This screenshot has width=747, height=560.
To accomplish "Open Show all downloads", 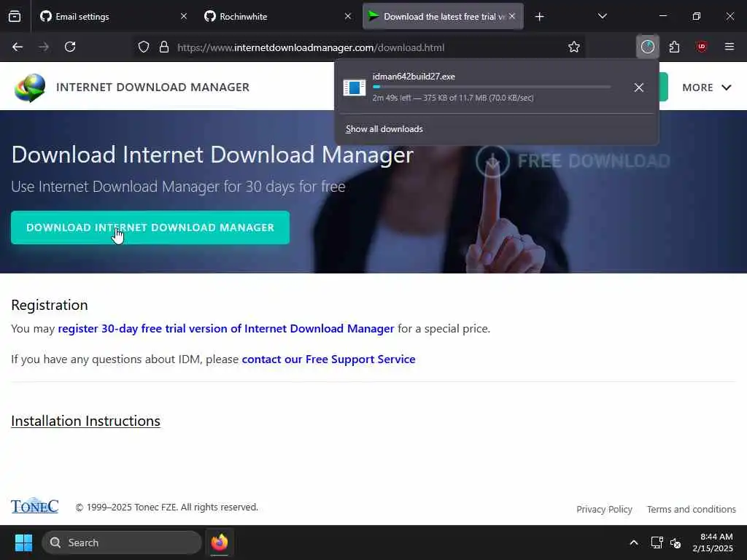I will coord(384,129).
